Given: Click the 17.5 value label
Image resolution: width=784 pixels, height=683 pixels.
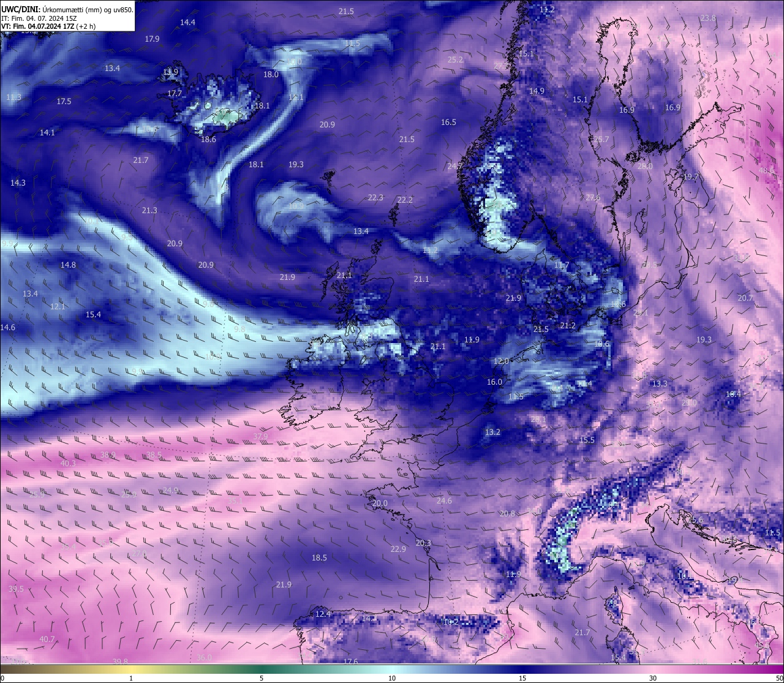Looking at the screenshot, I should (64, 102).
